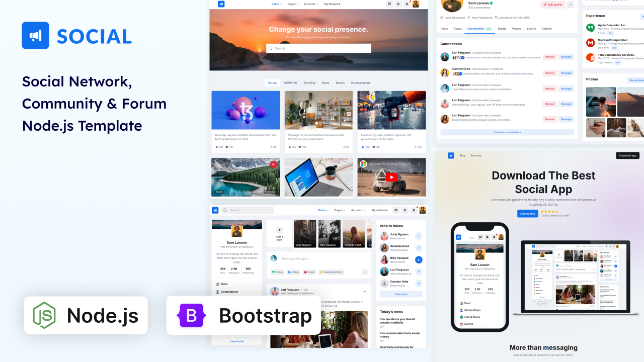Open Amanda Reed's story thumbnail

click(x=354, y=234)
